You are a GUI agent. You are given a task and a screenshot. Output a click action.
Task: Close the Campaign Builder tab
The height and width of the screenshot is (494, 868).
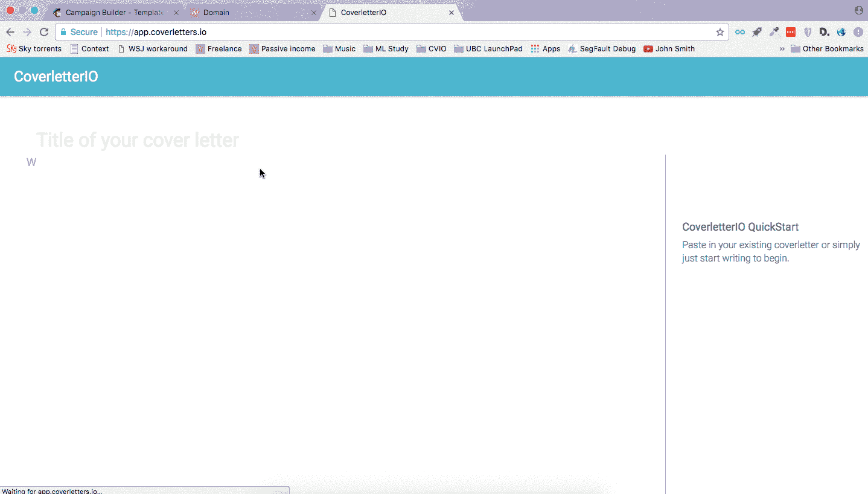(x=176, y=12)
